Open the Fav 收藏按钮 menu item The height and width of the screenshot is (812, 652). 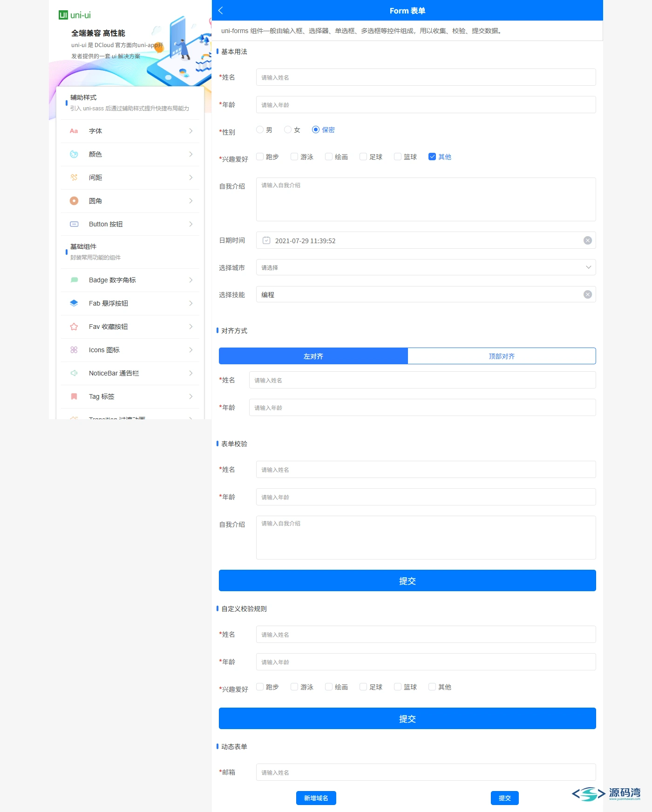(130, 327)
